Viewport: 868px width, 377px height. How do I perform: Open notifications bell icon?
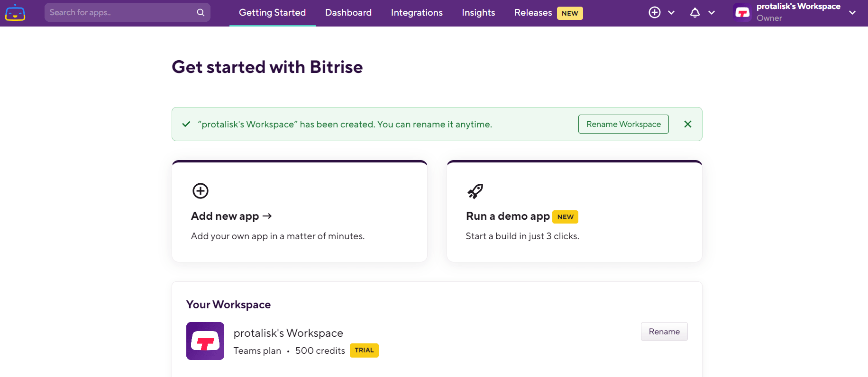coord(695,13)
